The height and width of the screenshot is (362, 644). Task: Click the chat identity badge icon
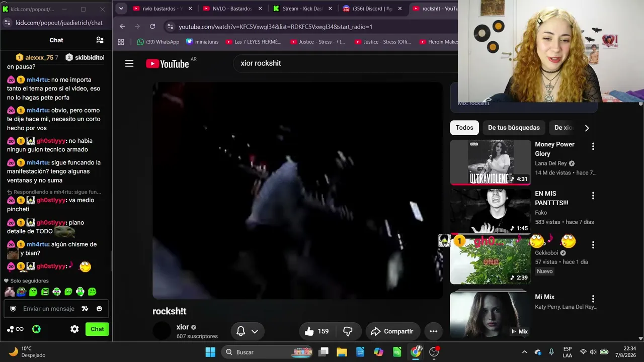coord(13,309)
